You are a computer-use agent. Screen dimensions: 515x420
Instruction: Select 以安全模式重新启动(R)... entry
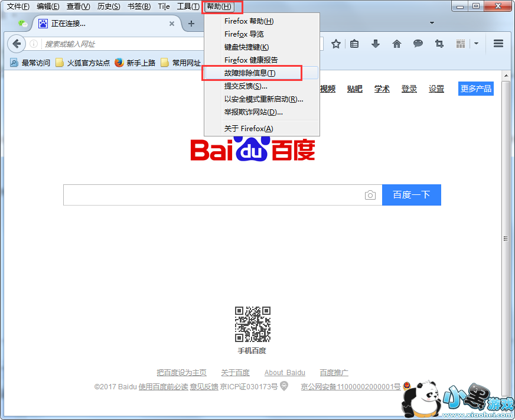pos(262,99)
